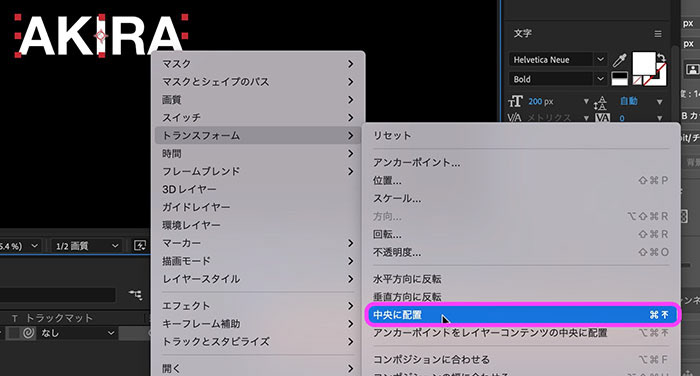Open the スイッチ submenu

(258, 117)
